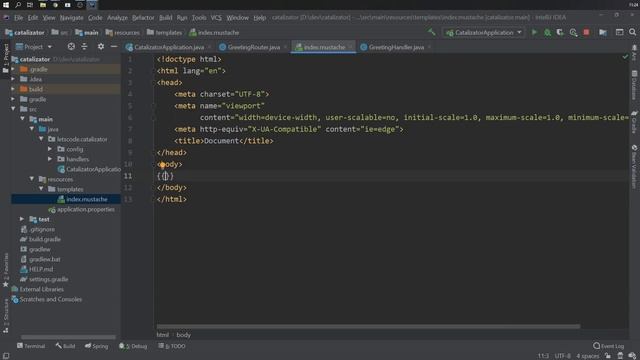The height and width of the screenshot is (360, 640).
Task: Select application.properties file
Action: coord(85,209)
